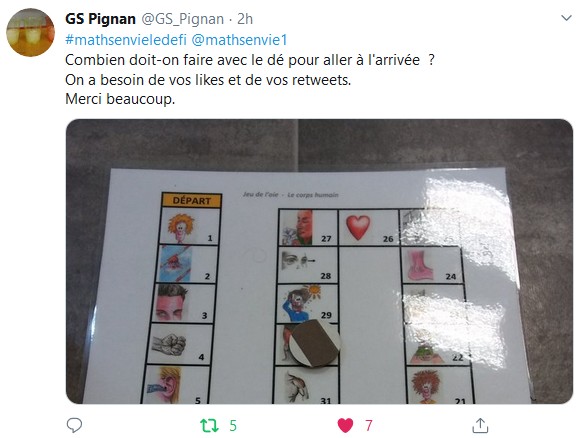This screenshot has width=580, height=438.
Task: Click the round game token in photo
Action: coord(314,343)
